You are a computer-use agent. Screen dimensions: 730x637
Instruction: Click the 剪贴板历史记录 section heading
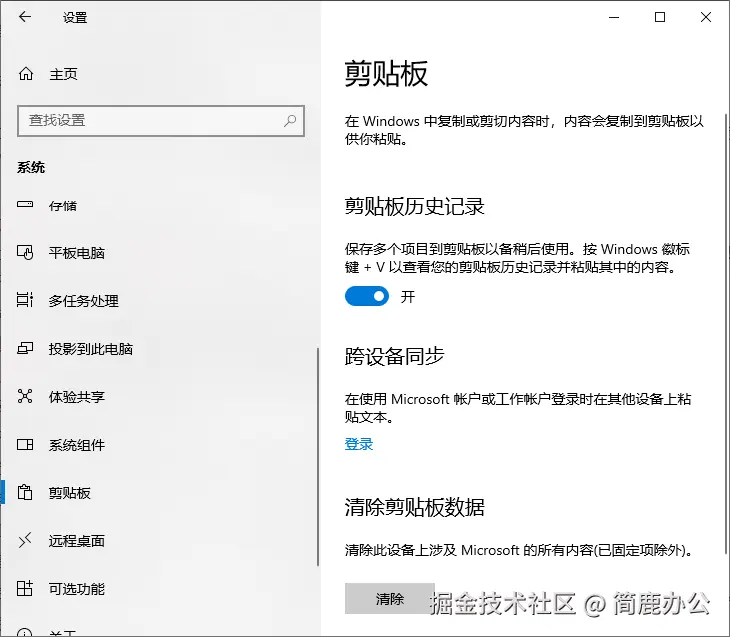pos(415,206)
